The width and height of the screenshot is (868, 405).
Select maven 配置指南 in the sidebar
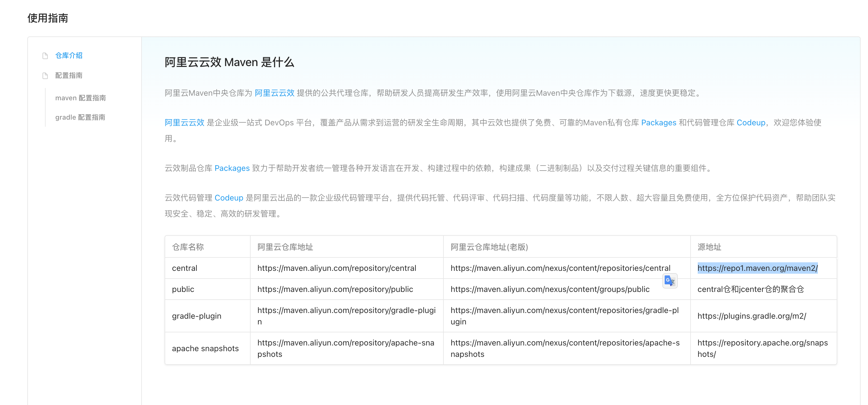pyautogui.click(x=81, y=98)
